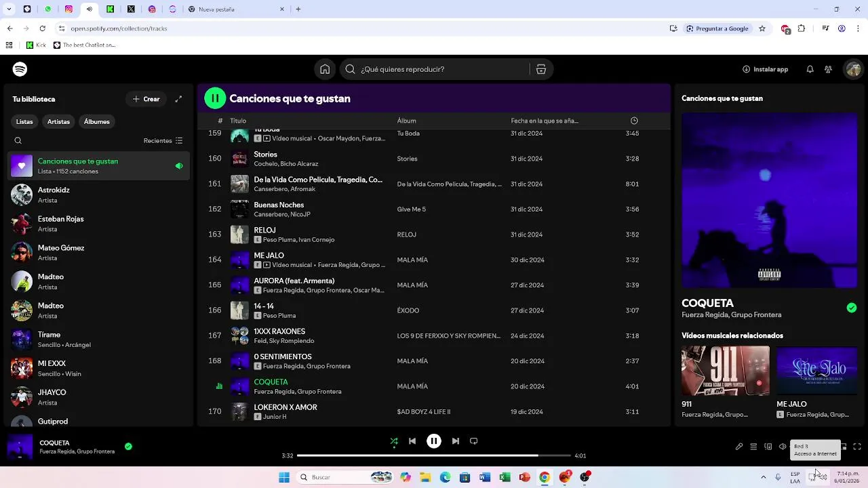Open Excel from the Windows taskbar
The image size is (868, 488).
point(505,477)
